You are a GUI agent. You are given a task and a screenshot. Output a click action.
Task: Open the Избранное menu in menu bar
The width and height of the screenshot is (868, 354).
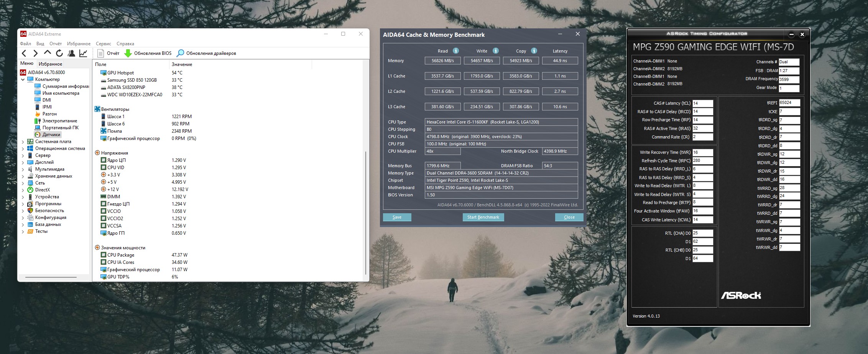pos(79,44)
